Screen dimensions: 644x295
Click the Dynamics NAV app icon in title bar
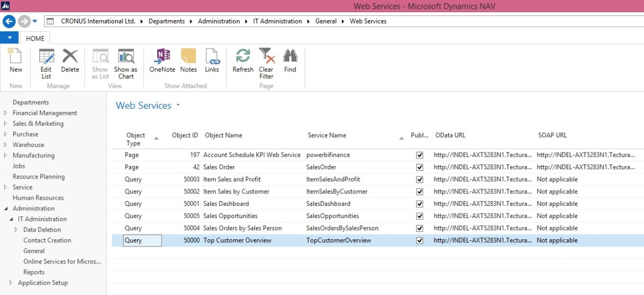[6, 6]
